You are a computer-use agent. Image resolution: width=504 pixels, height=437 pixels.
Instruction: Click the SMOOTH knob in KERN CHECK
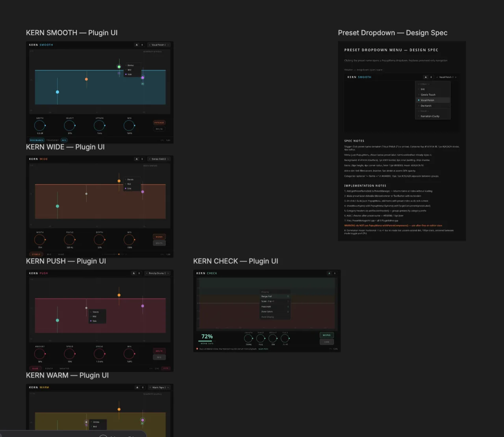tap(248, 338)
